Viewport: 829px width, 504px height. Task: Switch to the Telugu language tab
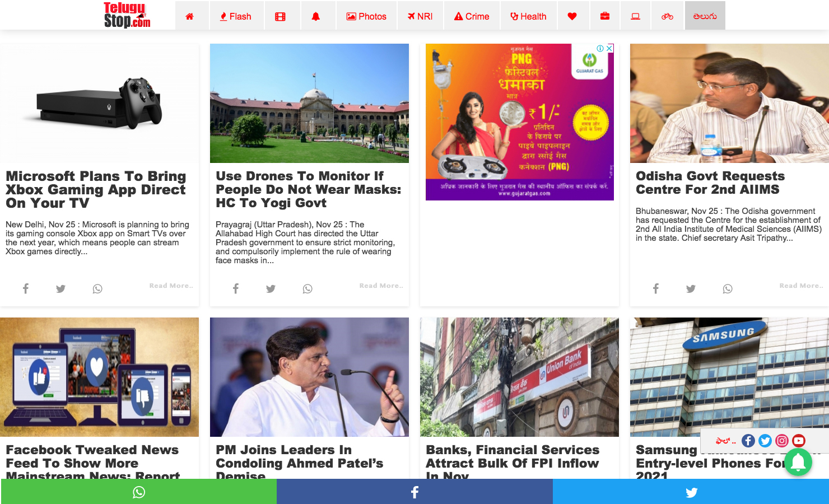[705, 16]
